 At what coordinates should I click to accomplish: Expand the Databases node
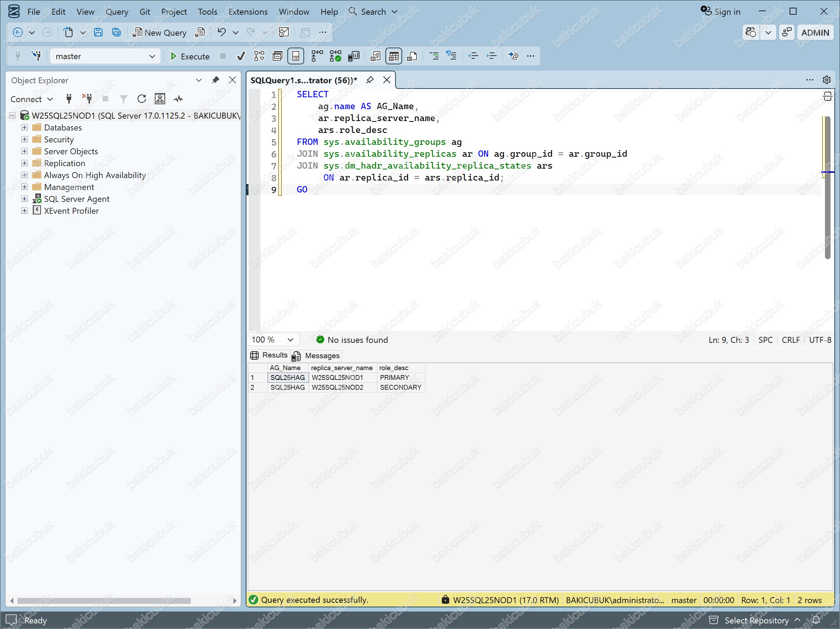(x=24, y=128)
